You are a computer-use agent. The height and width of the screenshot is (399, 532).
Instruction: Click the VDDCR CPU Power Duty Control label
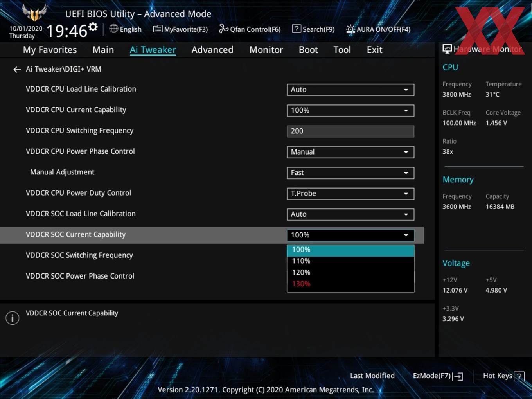point(78,193)
